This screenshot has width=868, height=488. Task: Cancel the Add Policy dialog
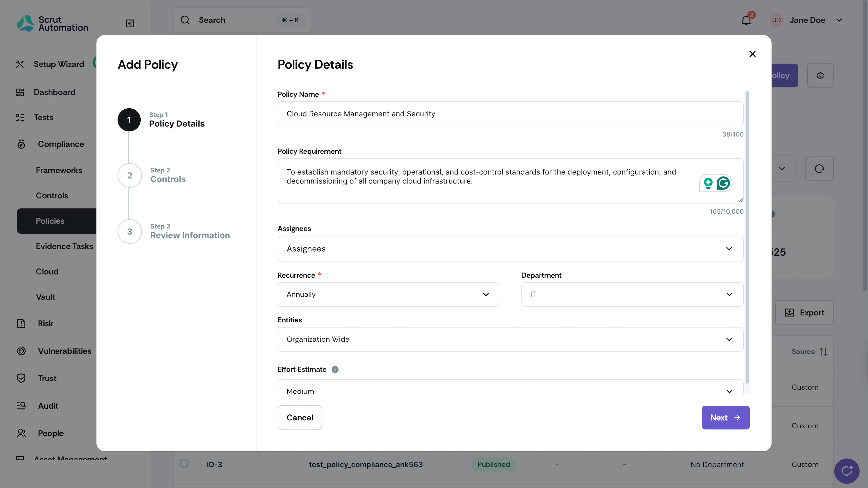pyautogui.click(x=300, y=417)
